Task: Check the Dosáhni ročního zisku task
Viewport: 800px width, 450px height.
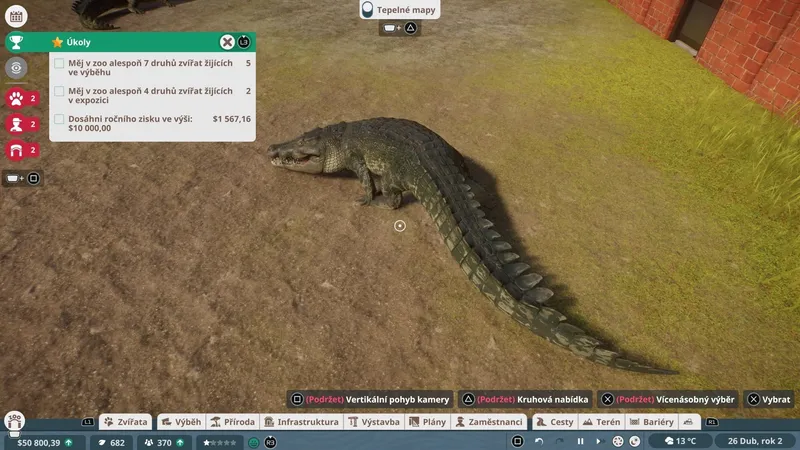Action: coord(59,119)
